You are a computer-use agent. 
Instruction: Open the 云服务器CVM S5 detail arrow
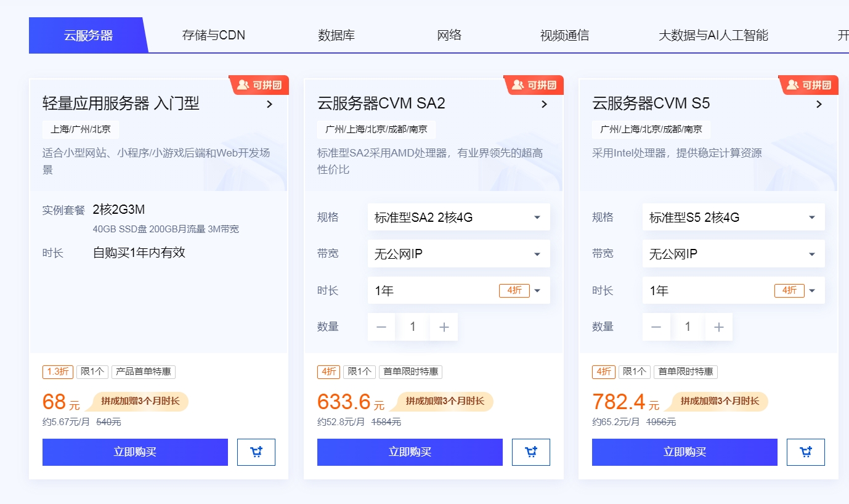coord(819,104)
